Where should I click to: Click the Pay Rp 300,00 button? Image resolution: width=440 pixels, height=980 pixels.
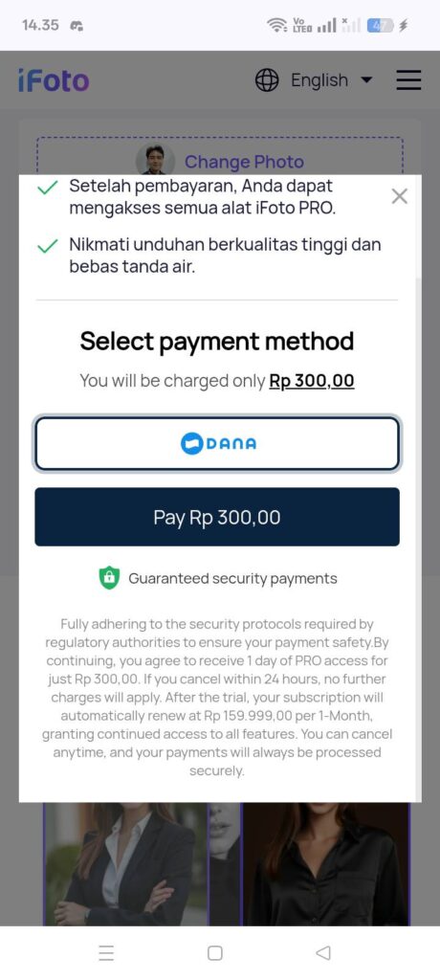pyautogui.click(x=217, y=517)
